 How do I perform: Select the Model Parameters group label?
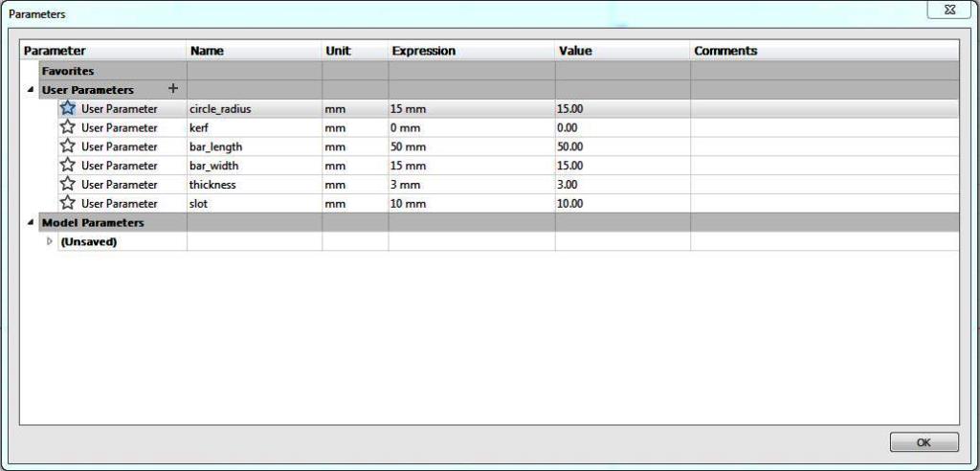coord(93,223)
